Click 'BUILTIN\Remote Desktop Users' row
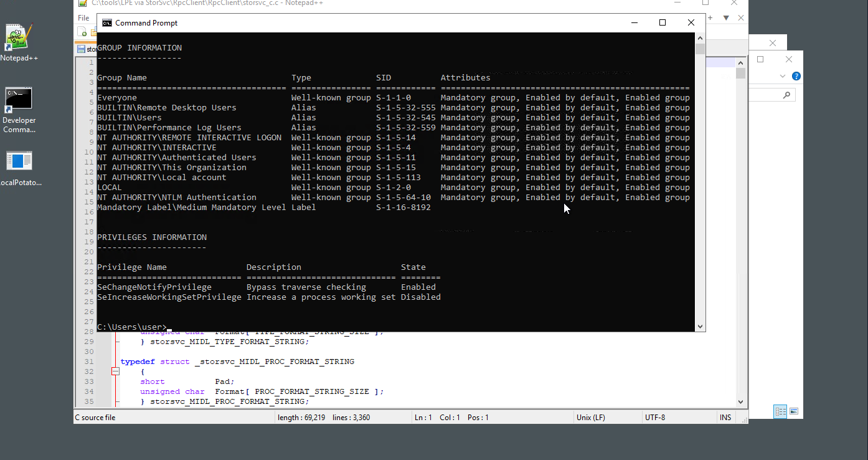Screen dimensions: 868x460 tap(394, 108)
